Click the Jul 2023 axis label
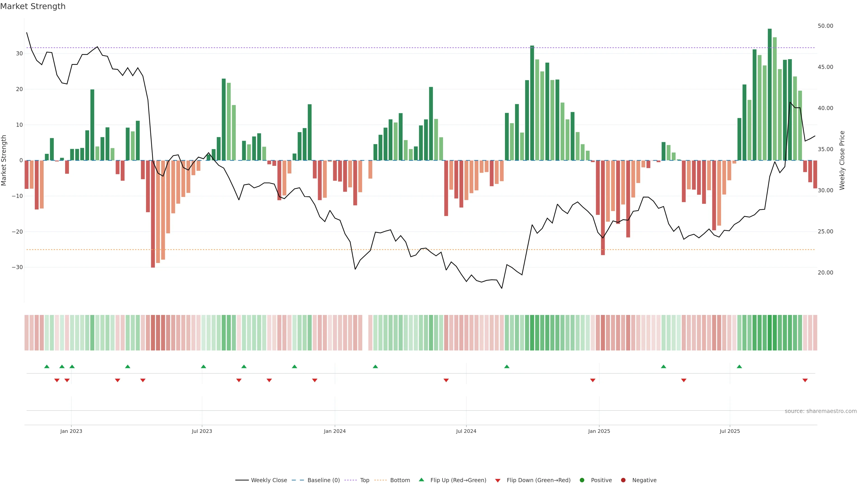The width and height of the screenshot is (868, 488). pos(202,431)
